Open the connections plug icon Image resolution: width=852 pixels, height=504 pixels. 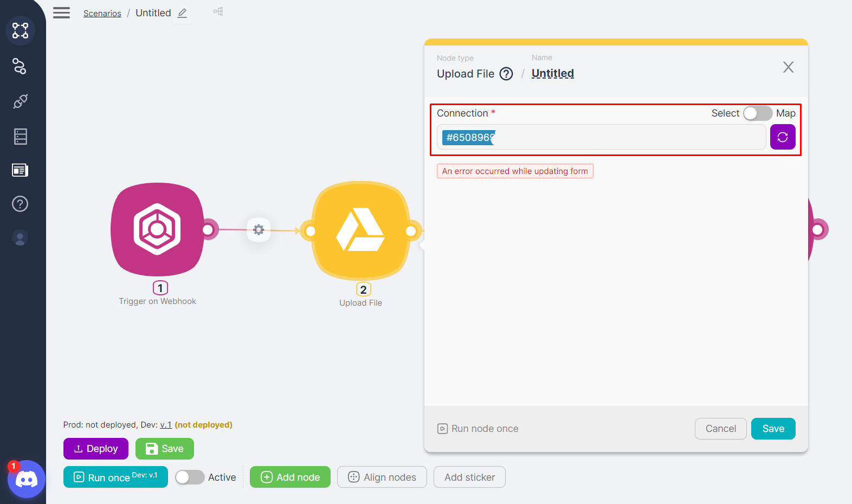click(20, 101)
